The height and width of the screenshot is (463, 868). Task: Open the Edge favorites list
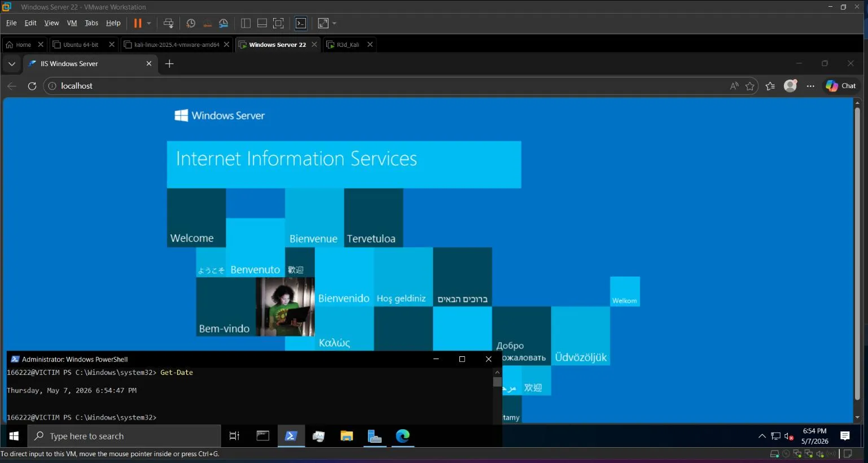click(x=770, y=86)
